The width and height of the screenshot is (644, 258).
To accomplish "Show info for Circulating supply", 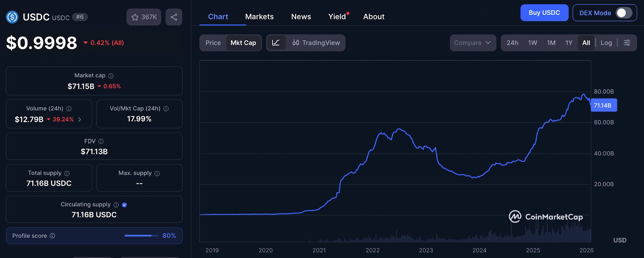I will (x=116, y=205).
